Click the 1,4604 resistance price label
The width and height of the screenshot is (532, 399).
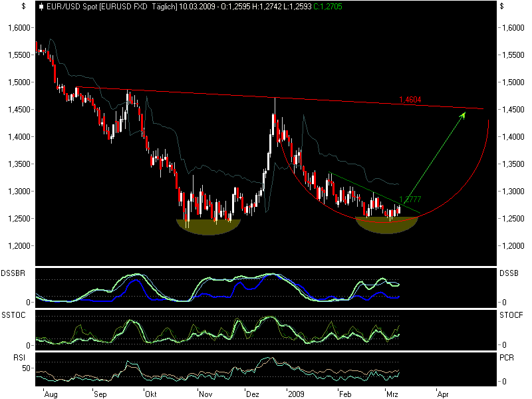pyautogui.click(x=410, y=98)
